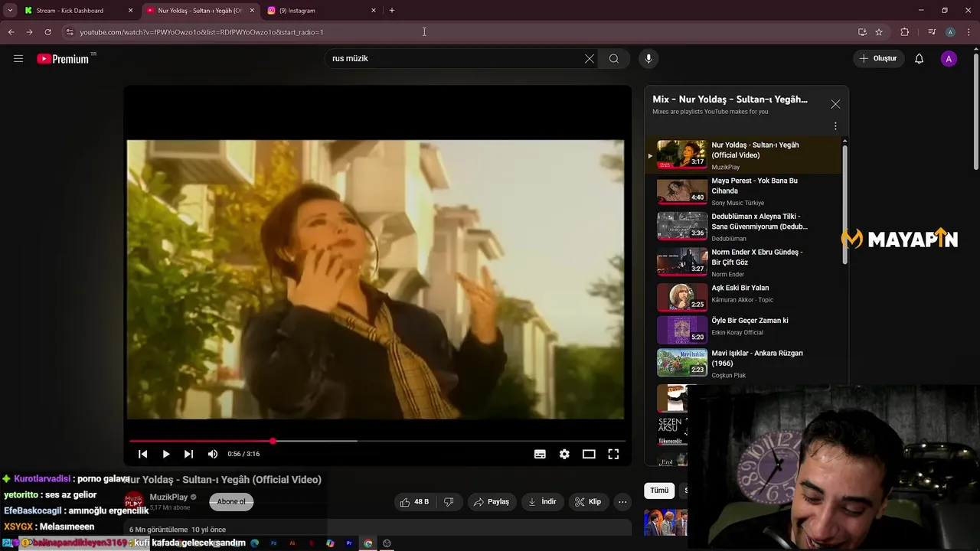Open Chrome profile avatar
The image size is (980, 551).
[950, 32]
